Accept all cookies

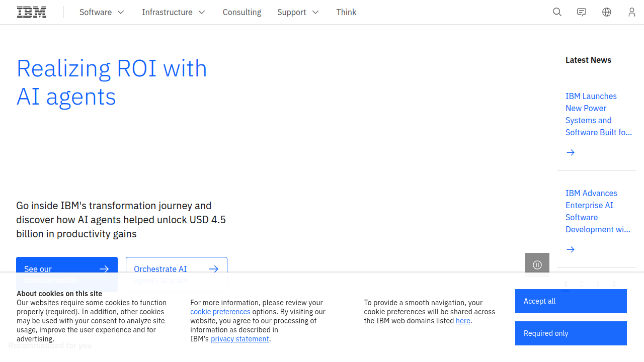point(571,301)
